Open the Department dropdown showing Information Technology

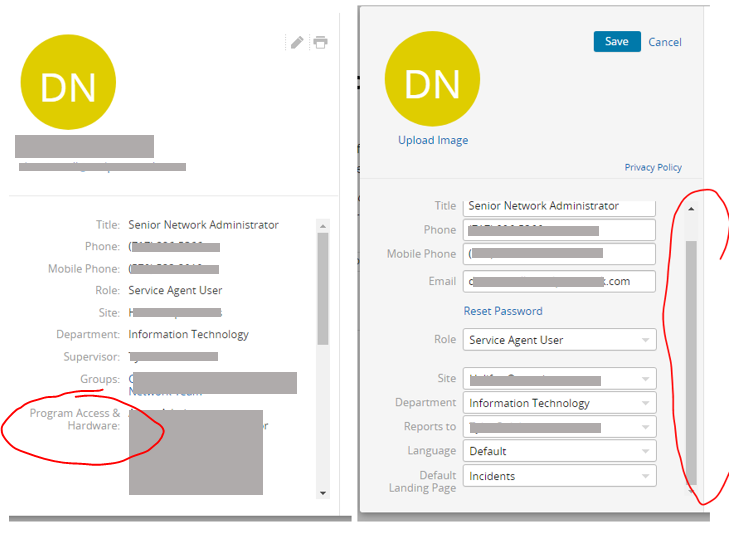point(559,403)
